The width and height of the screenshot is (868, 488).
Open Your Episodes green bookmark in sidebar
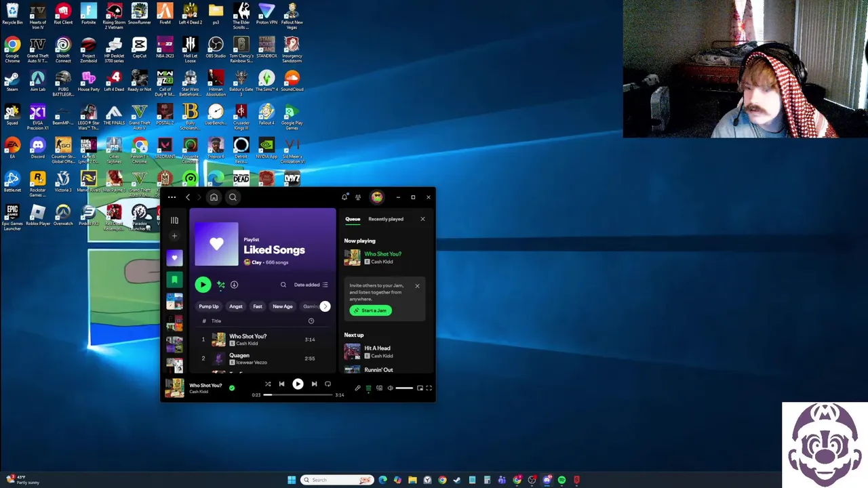tap(174, 279)
